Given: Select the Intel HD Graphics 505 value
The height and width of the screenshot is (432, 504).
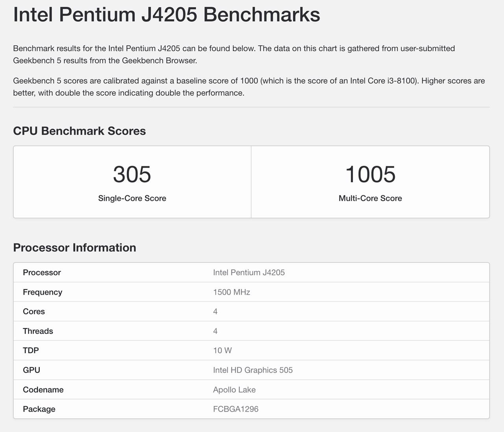Looking at the screenshot, I should tap(253, 370).
